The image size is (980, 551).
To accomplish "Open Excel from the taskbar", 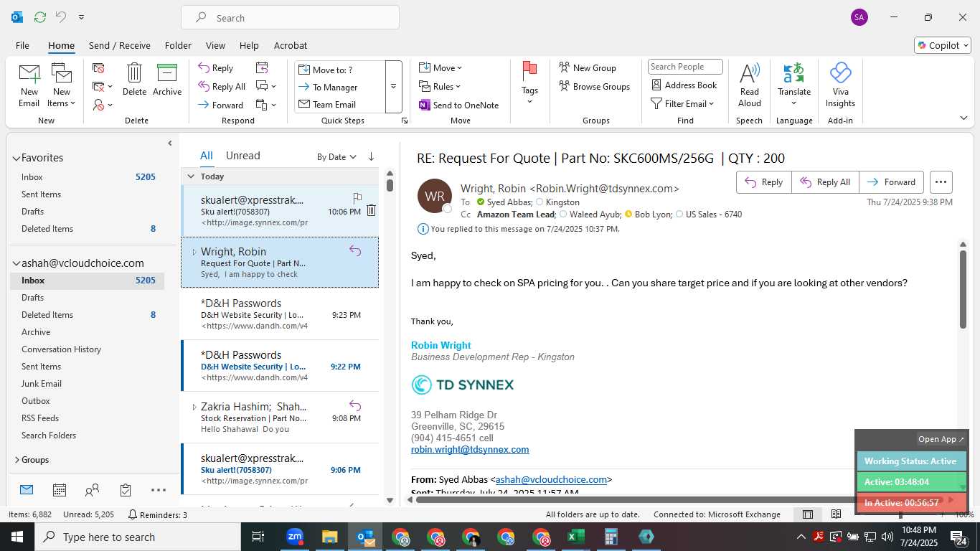I will click(x=576, y=537).
